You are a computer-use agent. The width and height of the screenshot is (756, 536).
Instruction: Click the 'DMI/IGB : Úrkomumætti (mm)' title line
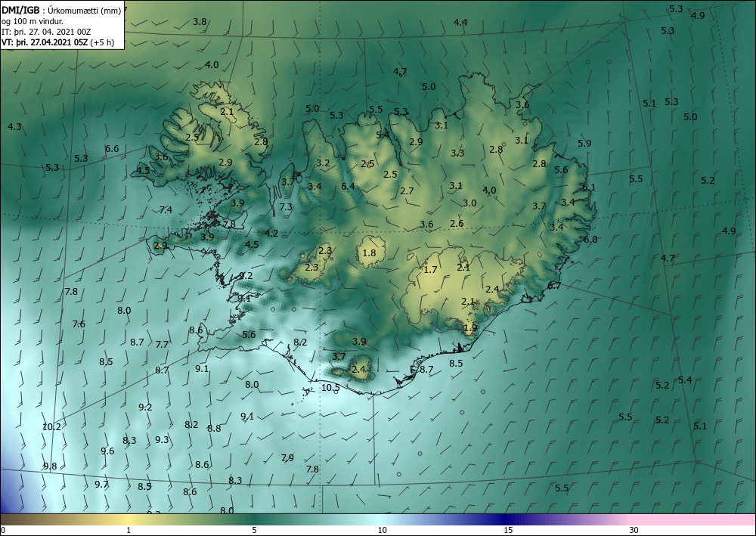[x=61, y=11]
